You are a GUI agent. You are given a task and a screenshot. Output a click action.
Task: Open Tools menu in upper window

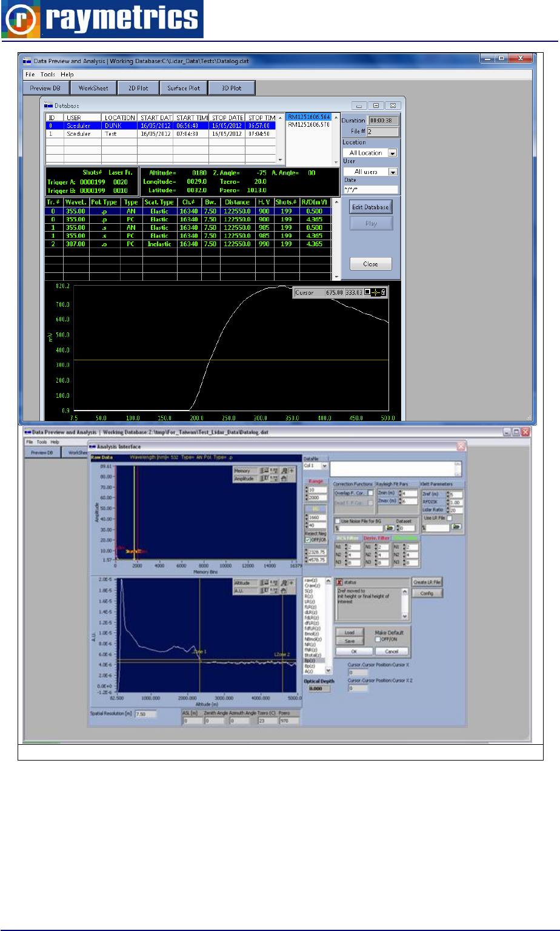click(x=48, y=74)
